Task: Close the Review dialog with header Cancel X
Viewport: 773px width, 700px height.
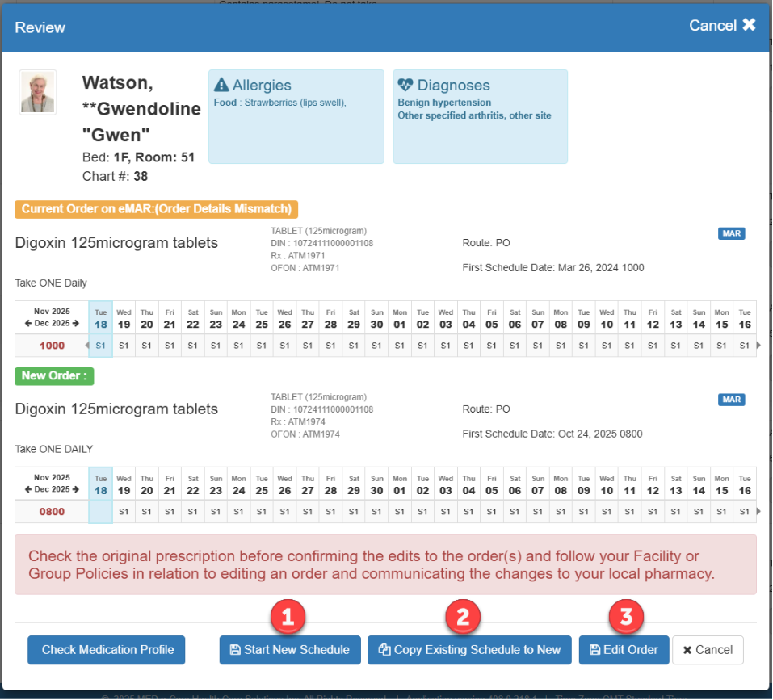Action: pos(722,25)
